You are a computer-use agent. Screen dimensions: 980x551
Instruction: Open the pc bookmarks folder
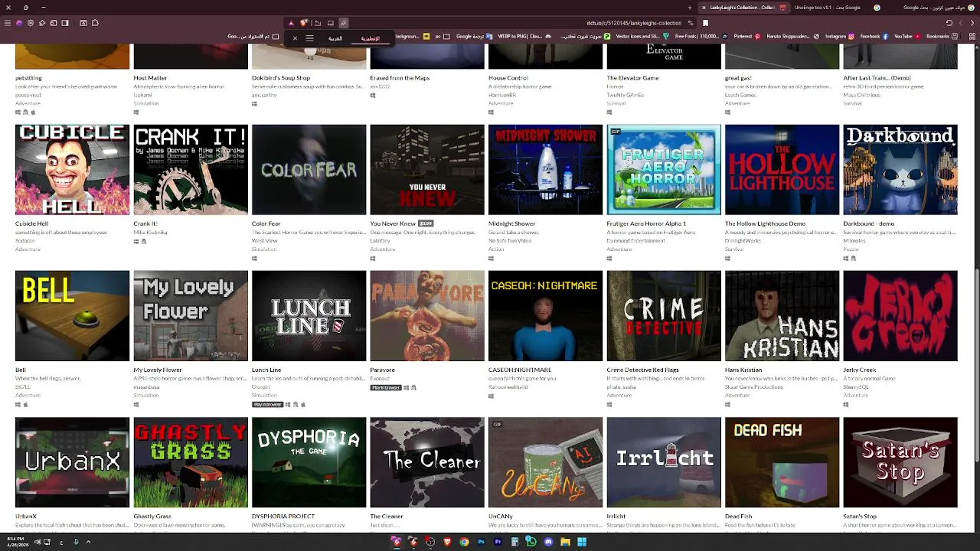click(x=443, y=36)
